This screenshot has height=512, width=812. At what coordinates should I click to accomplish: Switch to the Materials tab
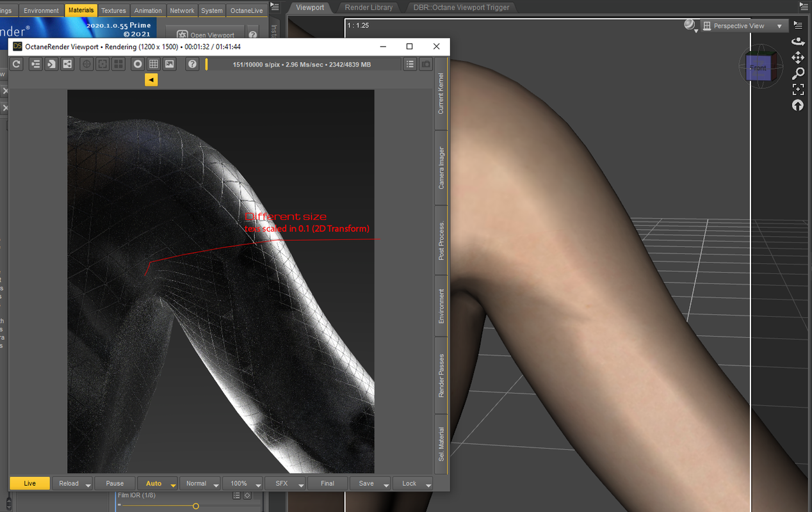[81, 10]
